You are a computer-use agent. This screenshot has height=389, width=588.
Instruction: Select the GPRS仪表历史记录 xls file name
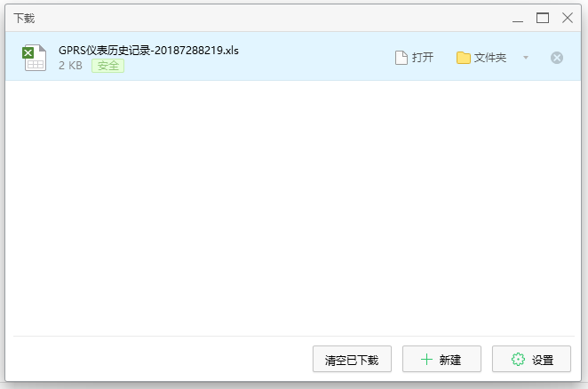click(x=148, y=50)
